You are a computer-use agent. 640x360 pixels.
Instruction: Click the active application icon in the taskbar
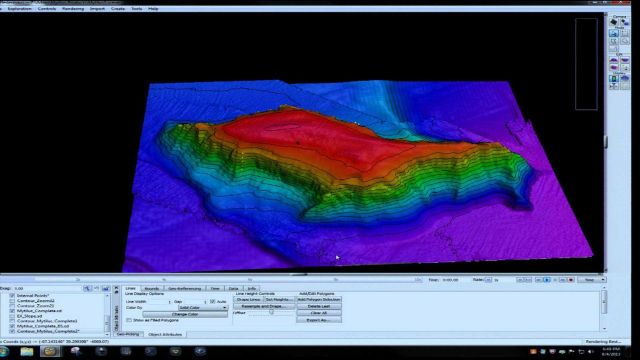50,351
